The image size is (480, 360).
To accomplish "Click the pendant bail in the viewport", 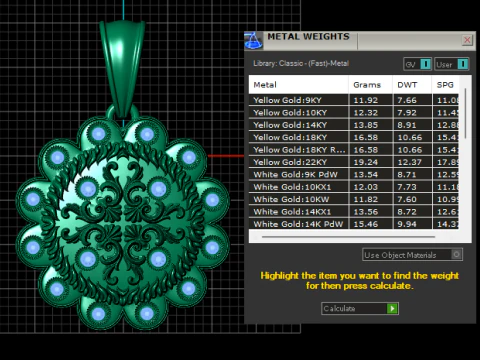I will click(x=123, y=68).
